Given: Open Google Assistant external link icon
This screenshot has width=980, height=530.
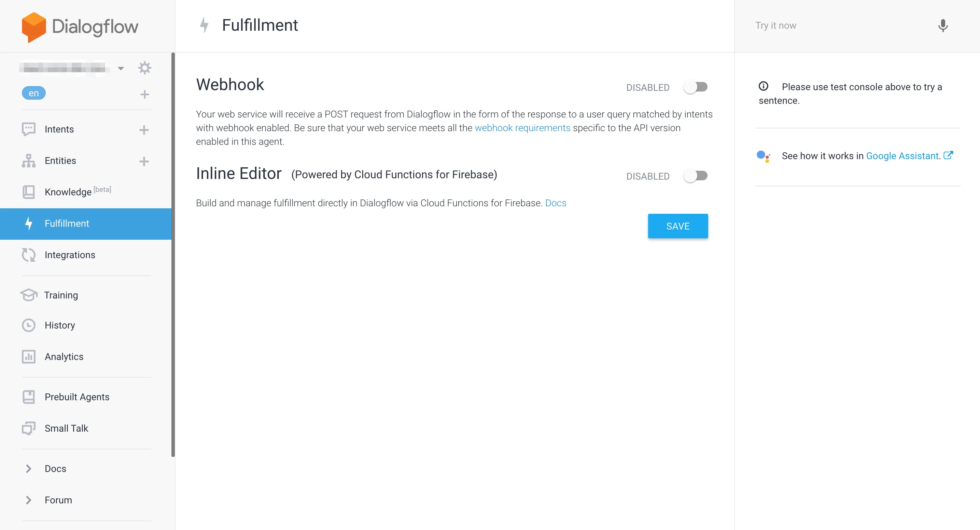Looking at the screenshot, I should 948,155.
